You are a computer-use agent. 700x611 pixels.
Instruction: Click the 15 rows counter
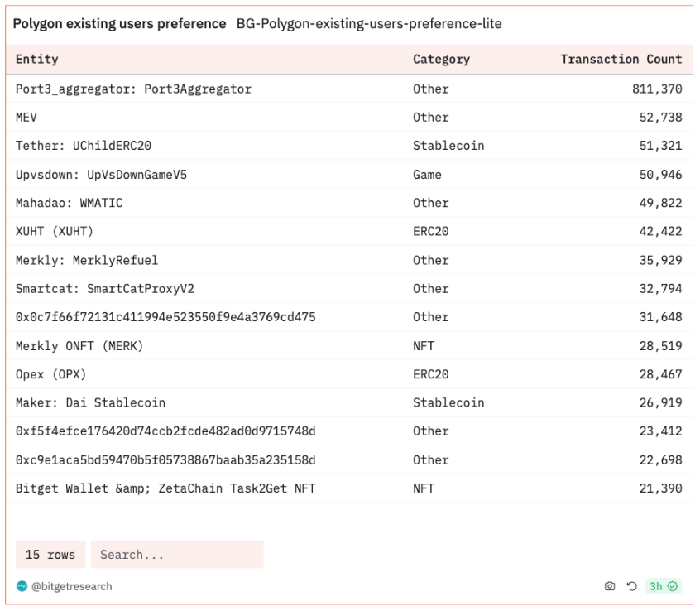50,555
